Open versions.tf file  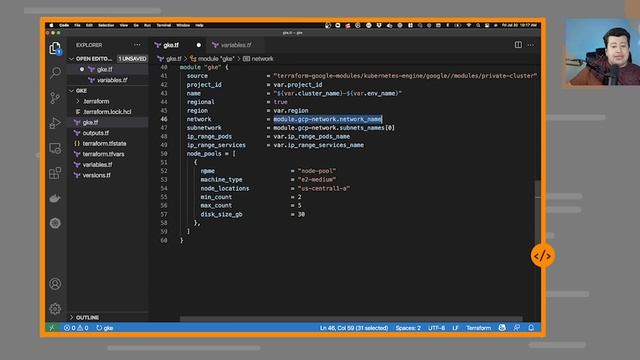click(x=96, y=176)
